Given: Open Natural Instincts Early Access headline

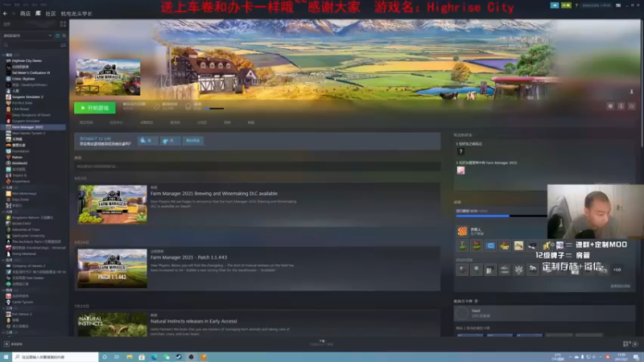Looking at the screenshot, I should (193, 321).
